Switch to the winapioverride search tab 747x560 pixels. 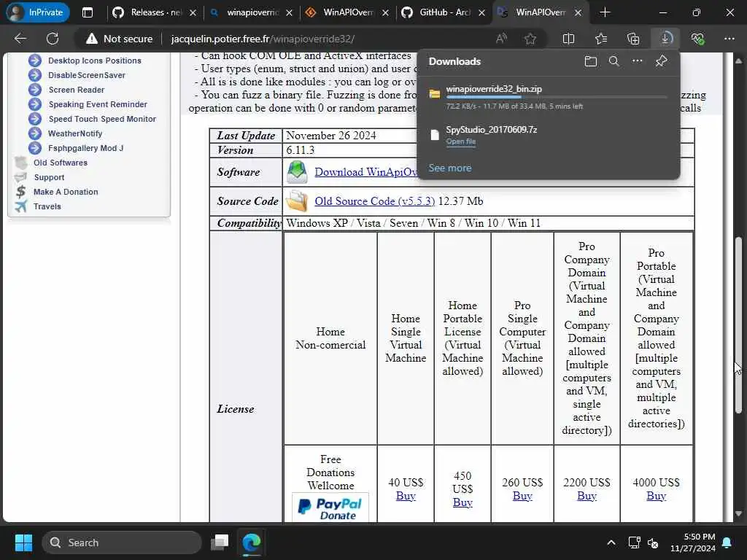pos(252,13)
